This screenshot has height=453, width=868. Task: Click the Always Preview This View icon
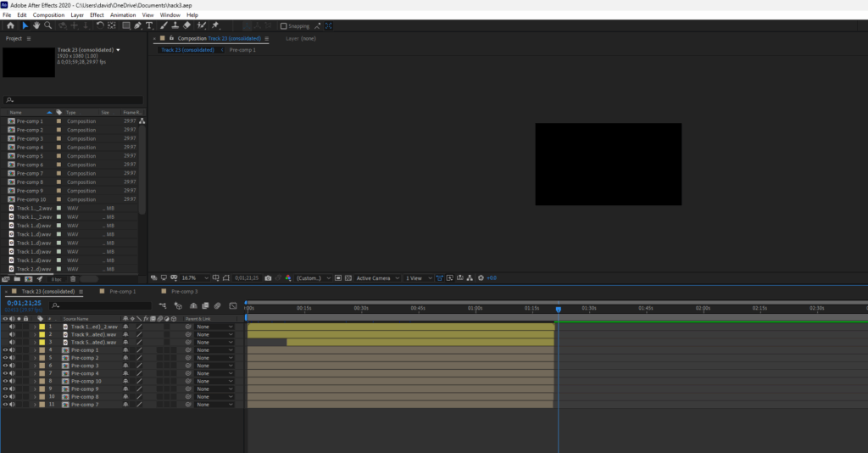pyautogui.click(x=154, y=278)
